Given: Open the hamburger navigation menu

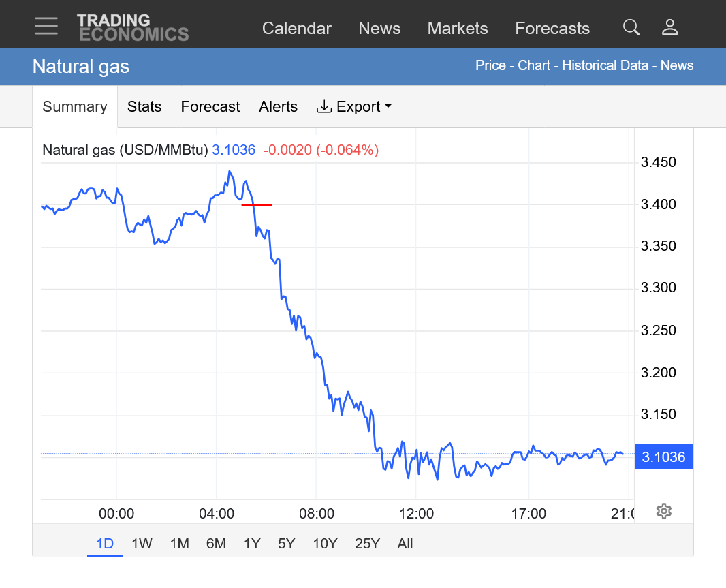Looking at the screenshot, I should click(46, 27).
